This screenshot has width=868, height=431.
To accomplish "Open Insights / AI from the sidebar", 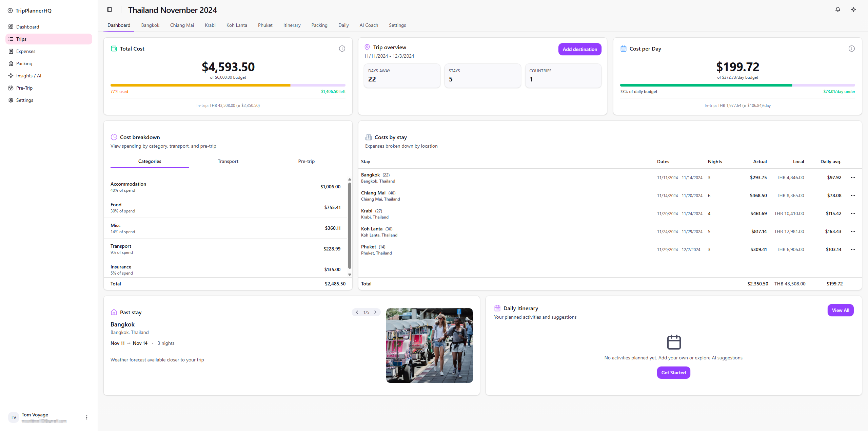I will pyautogui.click(x=28, y=76).
